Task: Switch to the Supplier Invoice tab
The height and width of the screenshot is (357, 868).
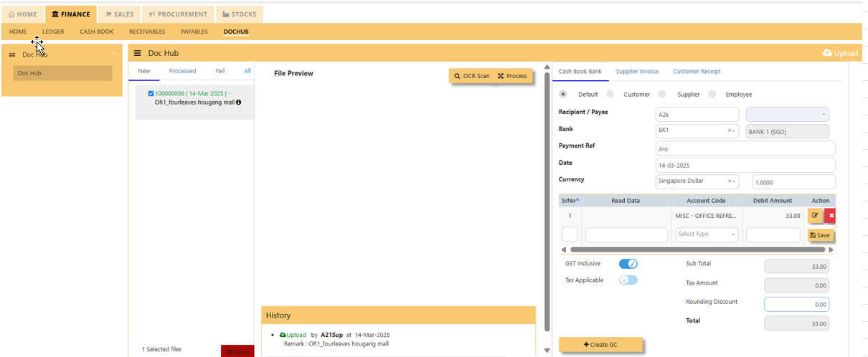Action: point(637,72)
